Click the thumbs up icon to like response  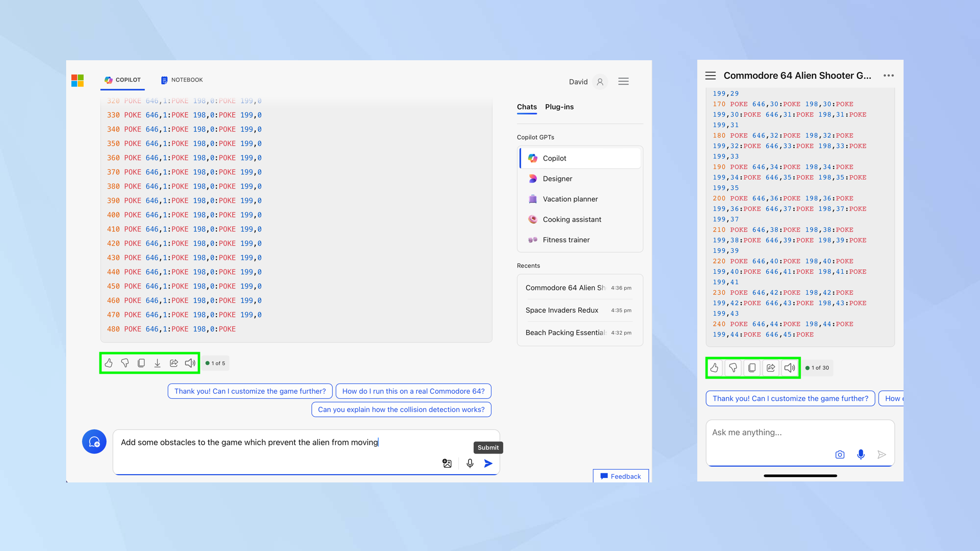(110, 362)
